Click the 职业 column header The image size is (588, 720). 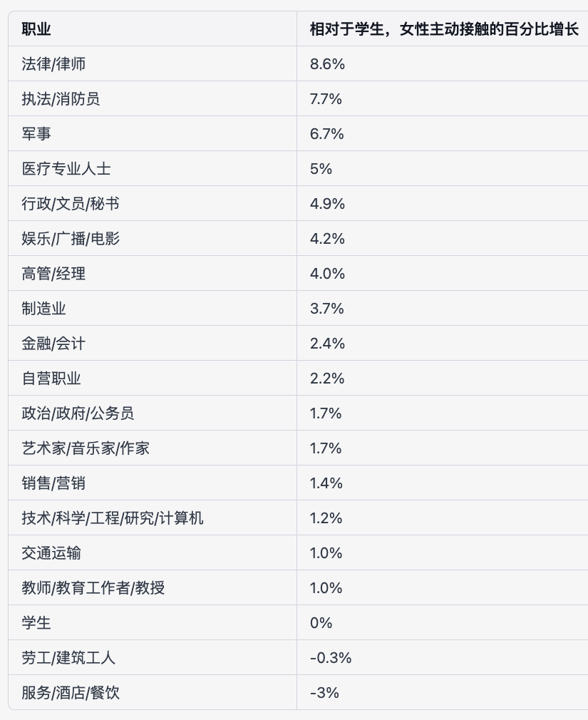36,29
